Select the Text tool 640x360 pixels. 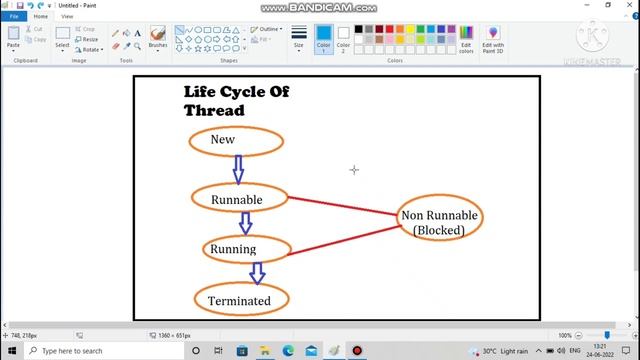138,33
